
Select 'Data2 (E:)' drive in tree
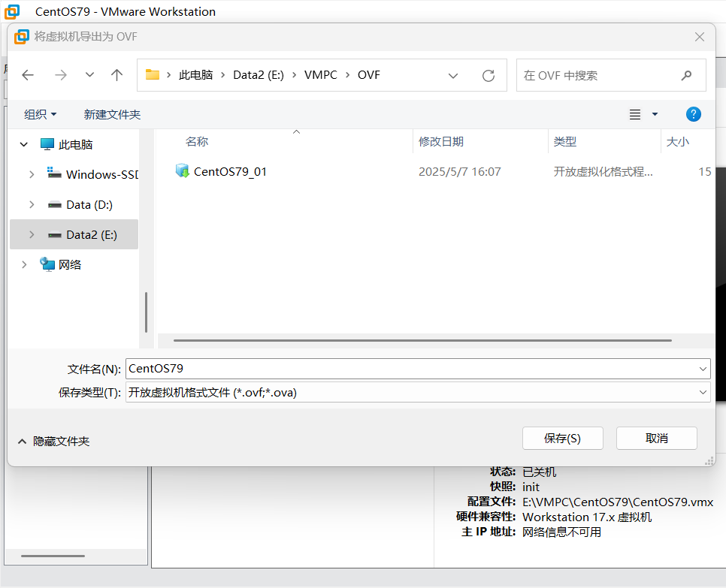point(91,234)
